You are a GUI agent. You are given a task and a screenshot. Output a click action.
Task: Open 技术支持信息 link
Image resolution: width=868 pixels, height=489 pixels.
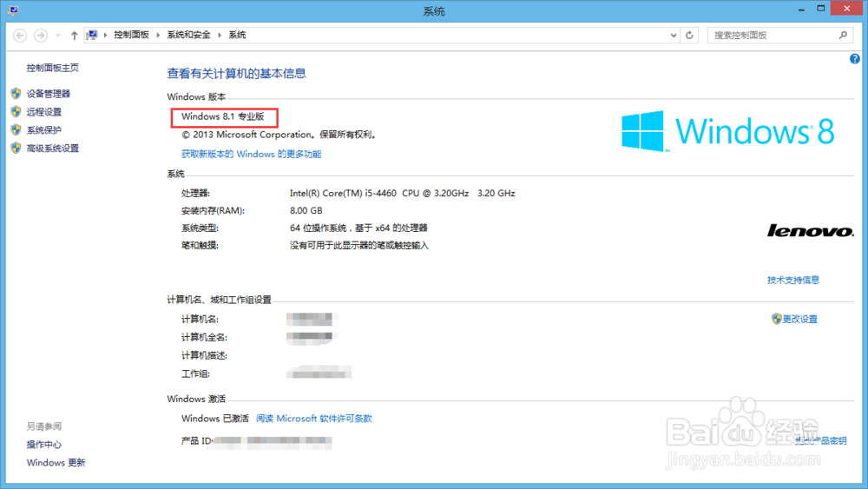[793, 281]
